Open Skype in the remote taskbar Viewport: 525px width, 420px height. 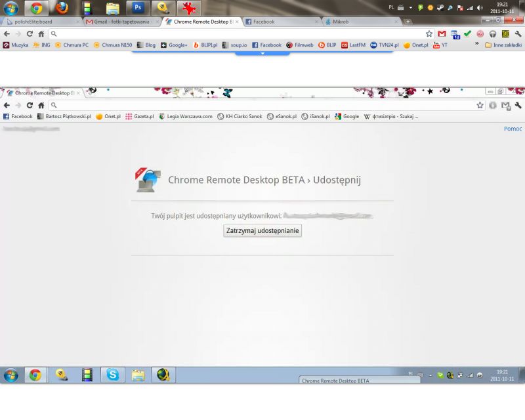coord(112,375)
